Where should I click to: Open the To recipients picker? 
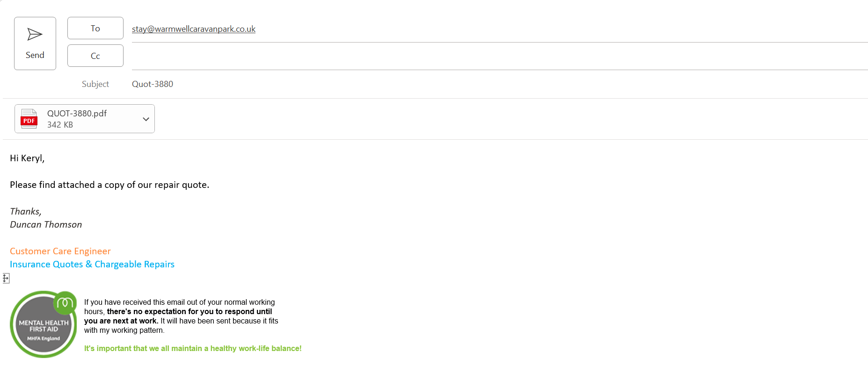point(95,29)
